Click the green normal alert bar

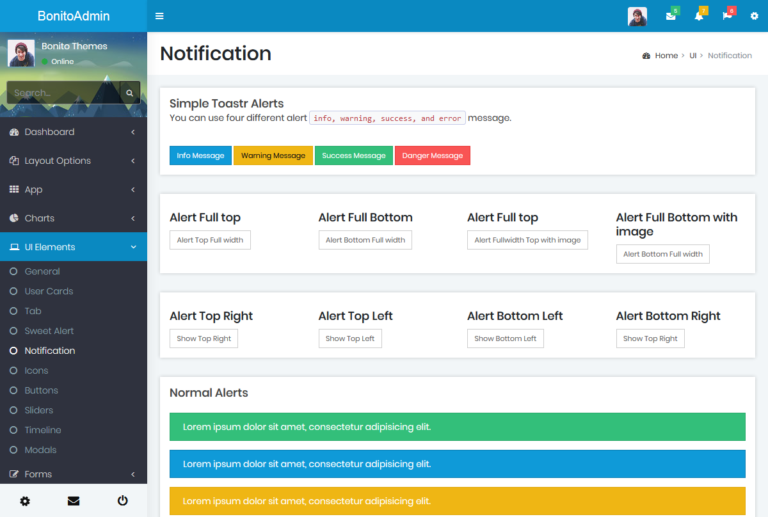[457, 427]
